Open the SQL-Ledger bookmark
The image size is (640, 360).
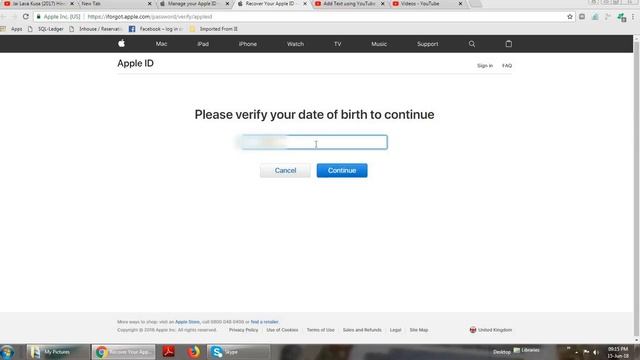(46, 29)
